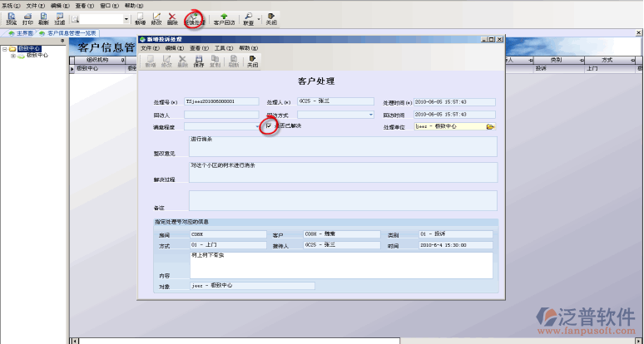Open the 回访方式 dropdown
The image size is (644, 344).
(370, 115)
